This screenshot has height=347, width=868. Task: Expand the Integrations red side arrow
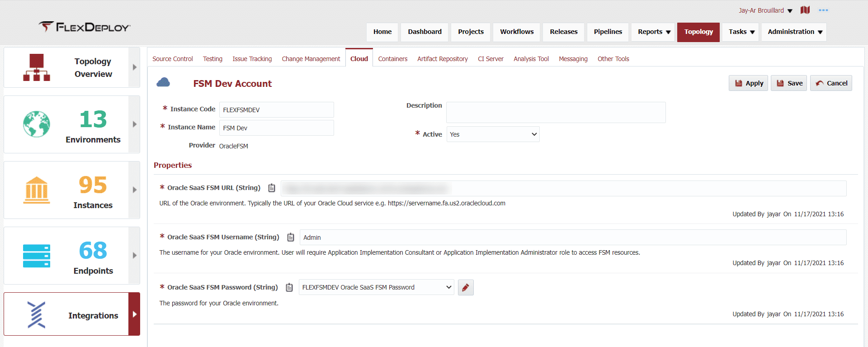(134, 314)
